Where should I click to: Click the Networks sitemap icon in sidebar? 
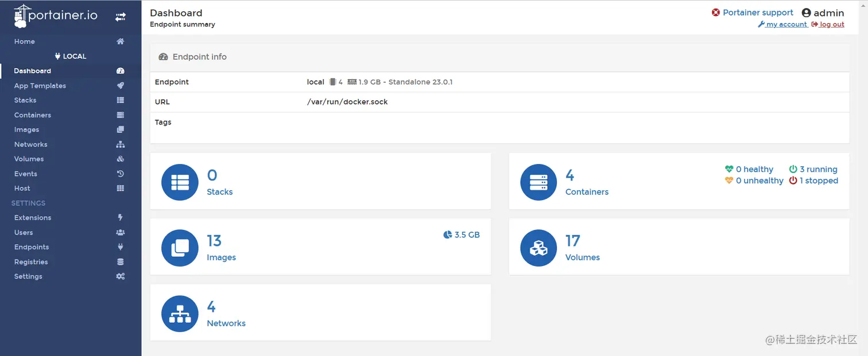tap(121, 144)
